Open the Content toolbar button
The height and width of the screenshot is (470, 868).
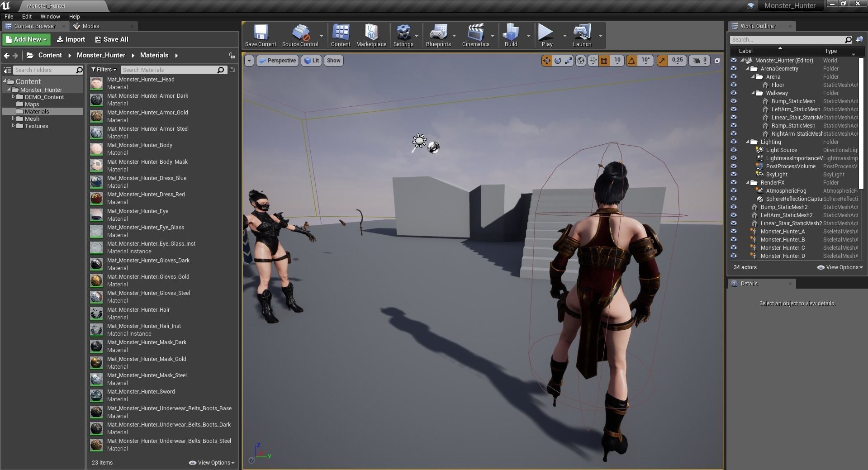341,35
